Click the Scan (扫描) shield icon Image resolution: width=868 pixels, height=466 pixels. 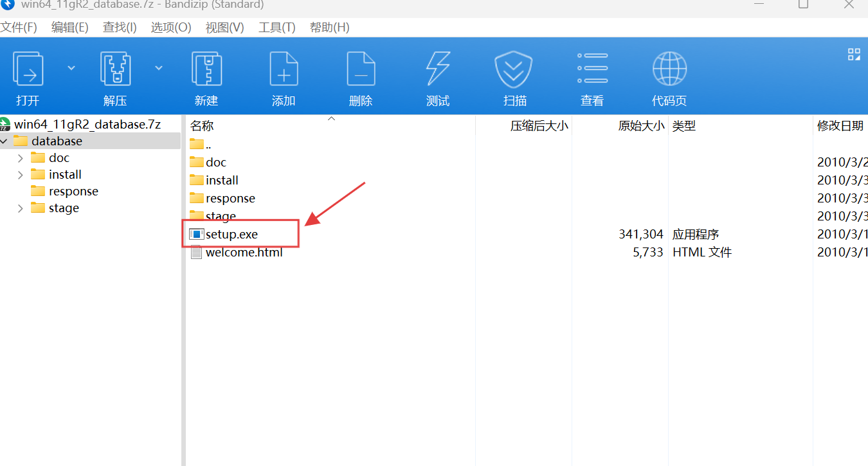pyautogui.click(x=514, y=69)
